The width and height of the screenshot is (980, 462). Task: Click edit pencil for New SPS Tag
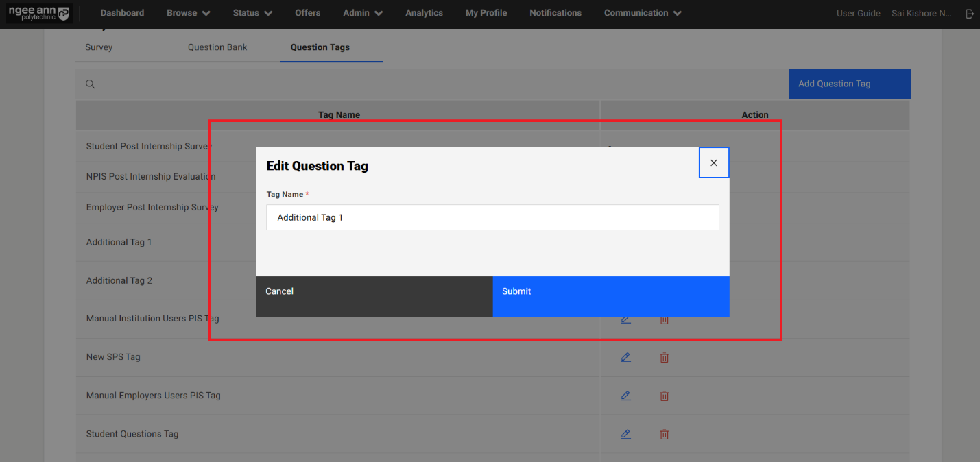(x=625, y=357)
